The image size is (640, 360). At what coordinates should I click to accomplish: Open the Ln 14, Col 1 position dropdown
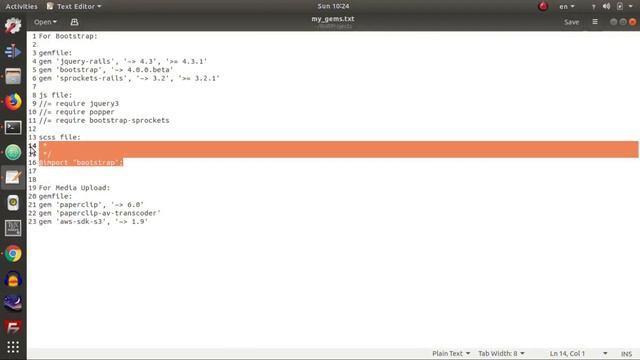(x=578, y=353)
